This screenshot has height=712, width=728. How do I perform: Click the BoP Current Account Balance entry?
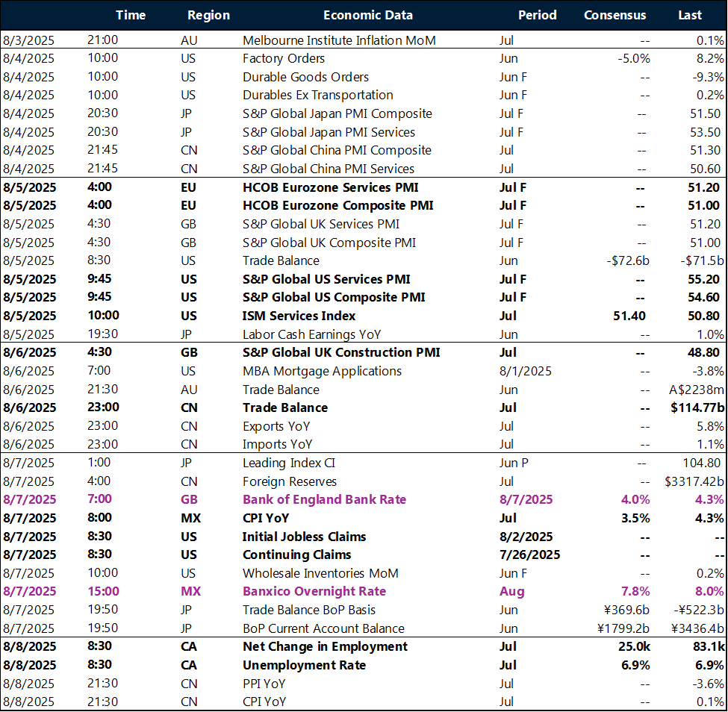pyautogui.click(x=323, y=628)
